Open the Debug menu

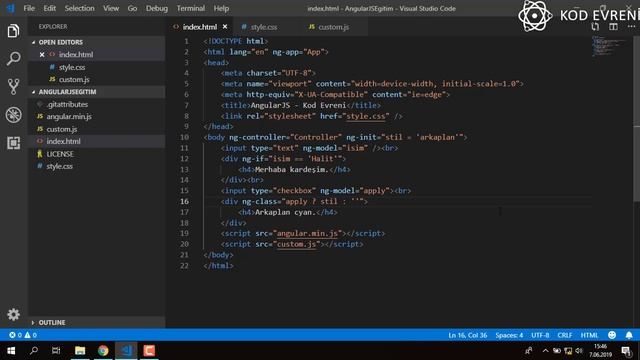tap(157, 8)
